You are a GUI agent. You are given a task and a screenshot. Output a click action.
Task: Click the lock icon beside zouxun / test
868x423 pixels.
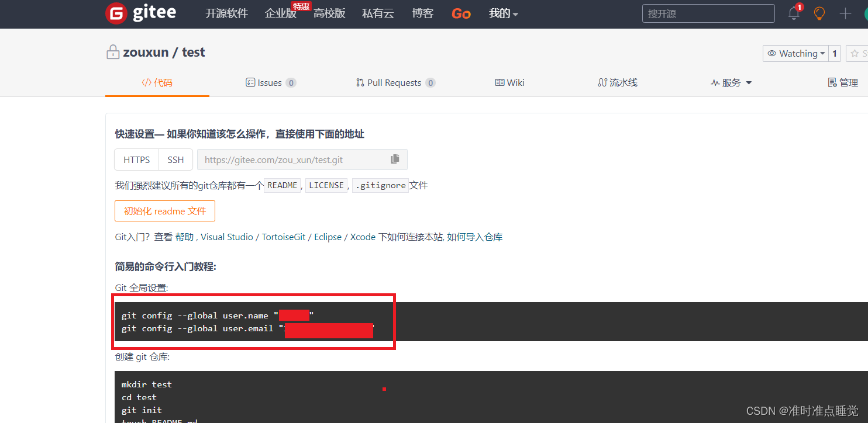112,52
